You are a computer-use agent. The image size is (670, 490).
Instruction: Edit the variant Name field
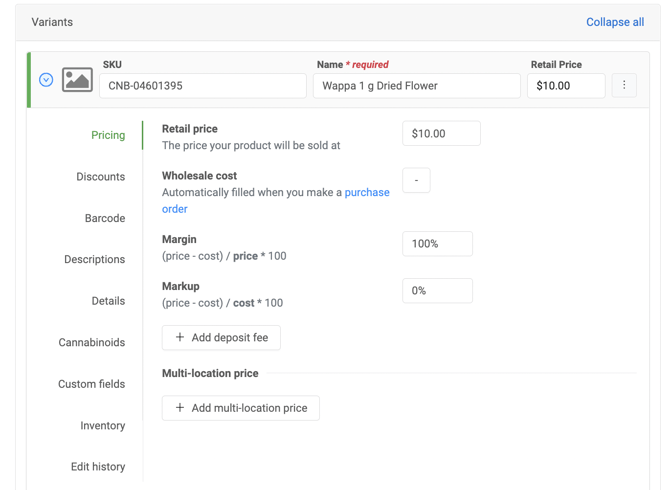[x=416, y=86]
